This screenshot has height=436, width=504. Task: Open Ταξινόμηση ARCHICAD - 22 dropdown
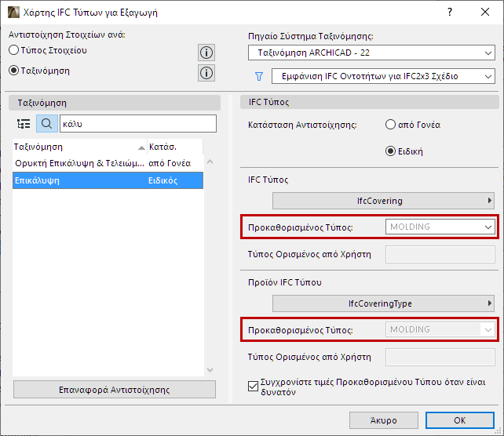[371, 53]
